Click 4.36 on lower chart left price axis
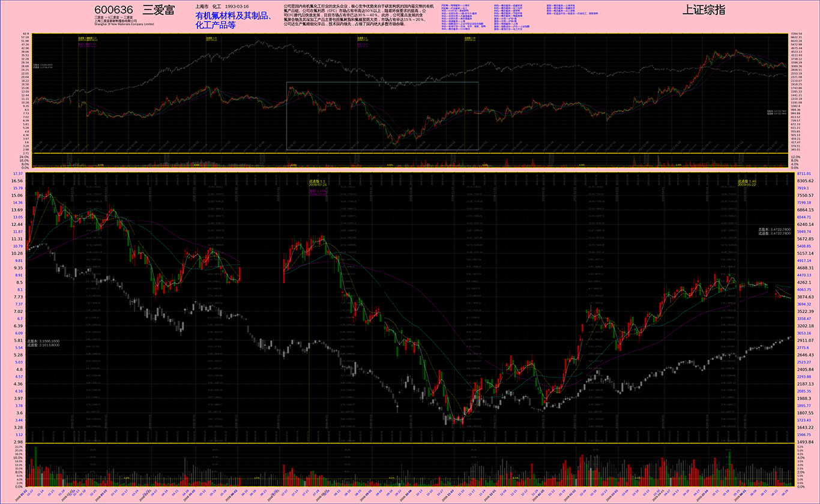This screenshot has width=820, height=504. click(18, 384)
